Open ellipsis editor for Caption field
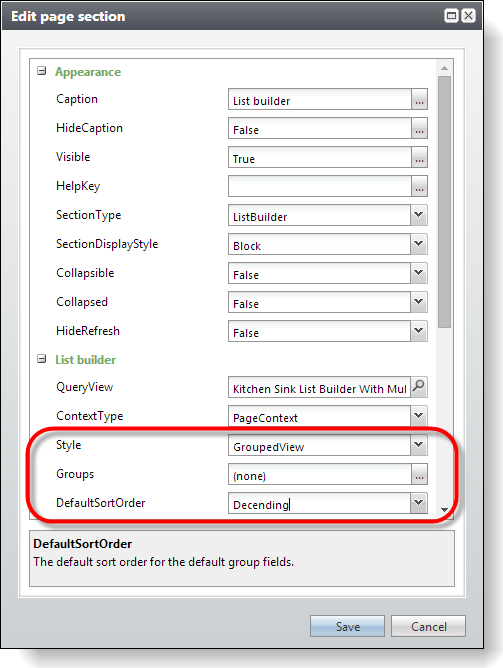 (x=419, y=99)
